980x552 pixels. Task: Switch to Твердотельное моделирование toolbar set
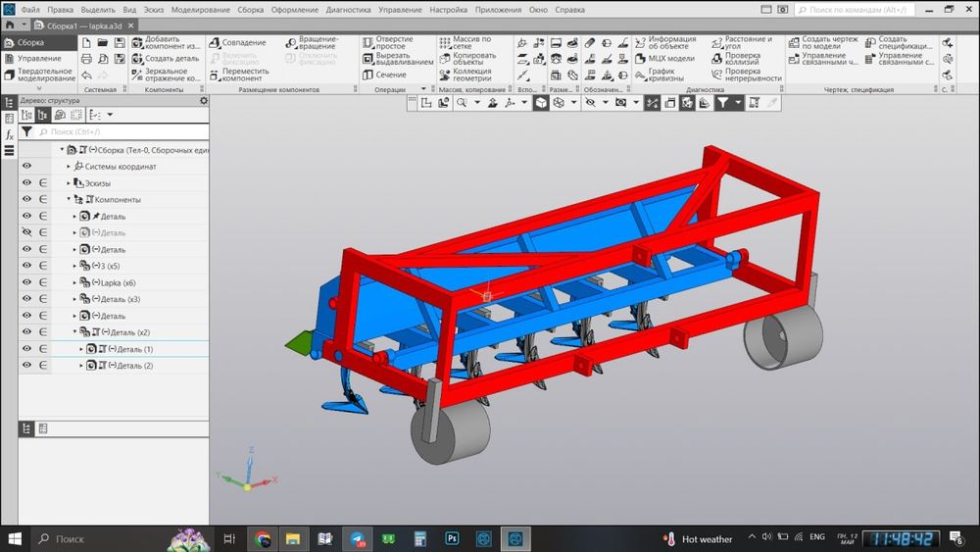39,75
